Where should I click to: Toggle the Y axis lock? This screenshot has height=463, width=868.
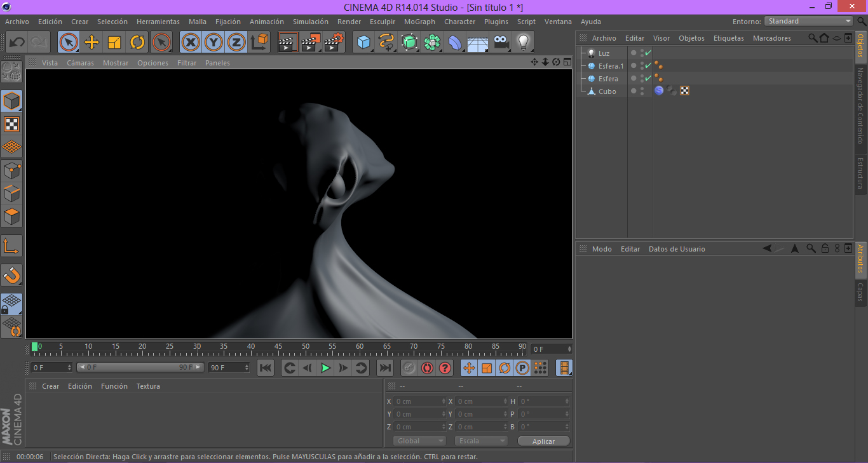214,43
